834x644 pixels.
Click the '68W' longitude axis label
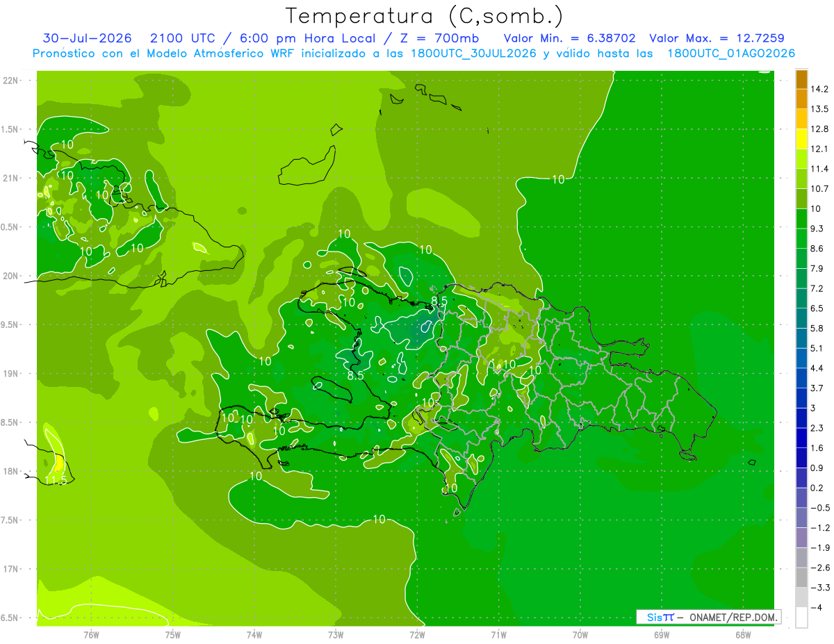pyautogui.click(x=743, y=635)
